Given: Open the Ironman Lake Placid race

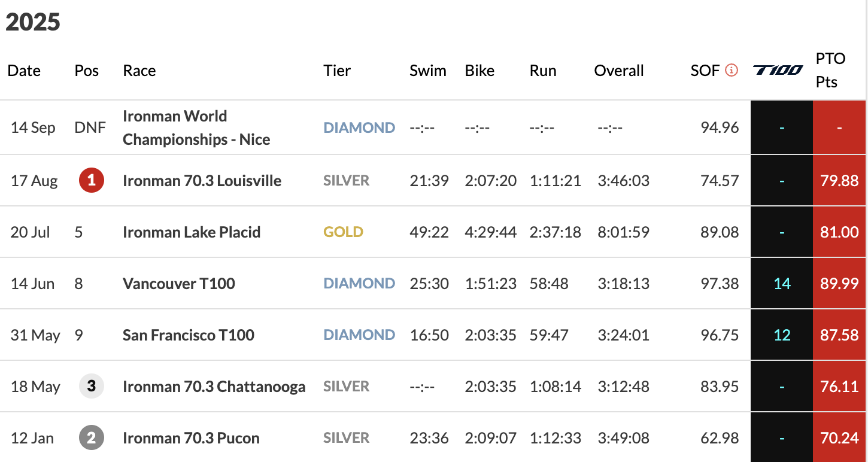Looking at the screenshot, I should point(192,232).
